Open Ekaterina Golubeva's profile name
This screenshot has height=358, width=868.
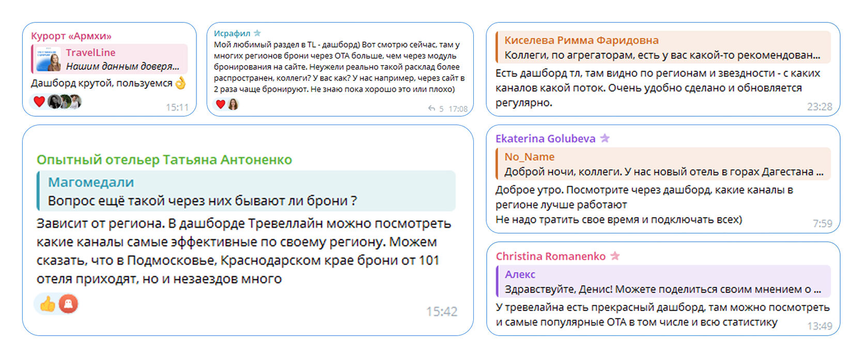[x=545, y=138]
